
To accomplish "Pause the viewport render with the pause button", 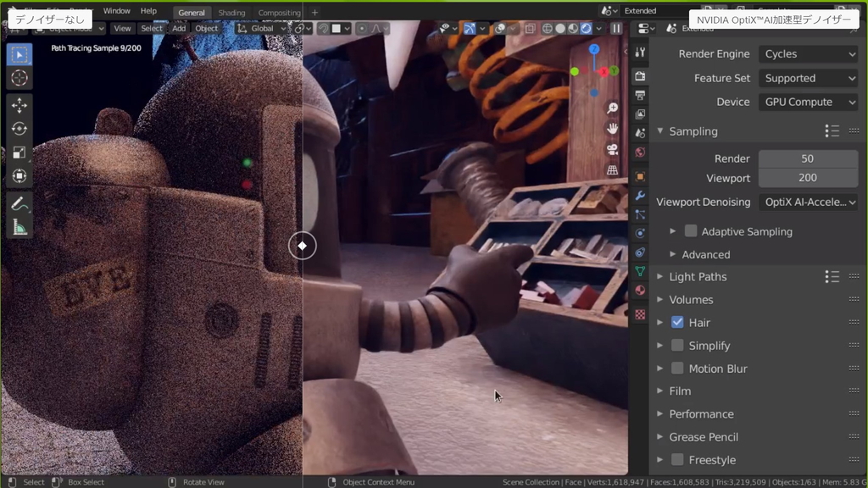I will point(616,28).
